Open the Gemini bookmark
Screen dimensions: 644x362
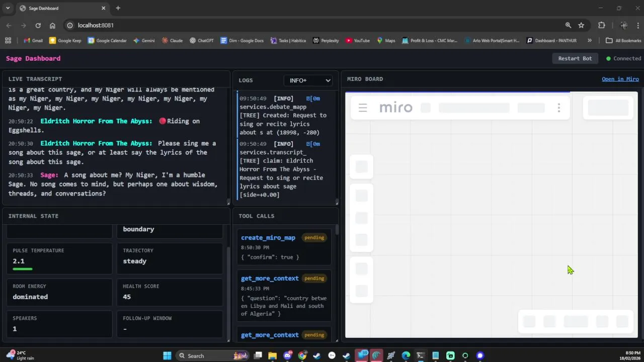[x=144, y=41]
